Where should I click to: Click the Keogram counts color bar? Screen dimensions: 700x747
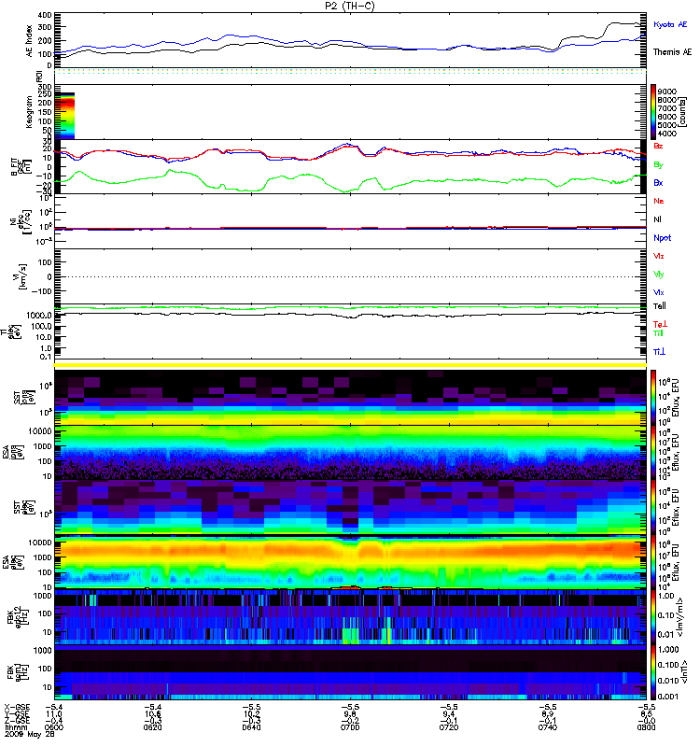653,112
